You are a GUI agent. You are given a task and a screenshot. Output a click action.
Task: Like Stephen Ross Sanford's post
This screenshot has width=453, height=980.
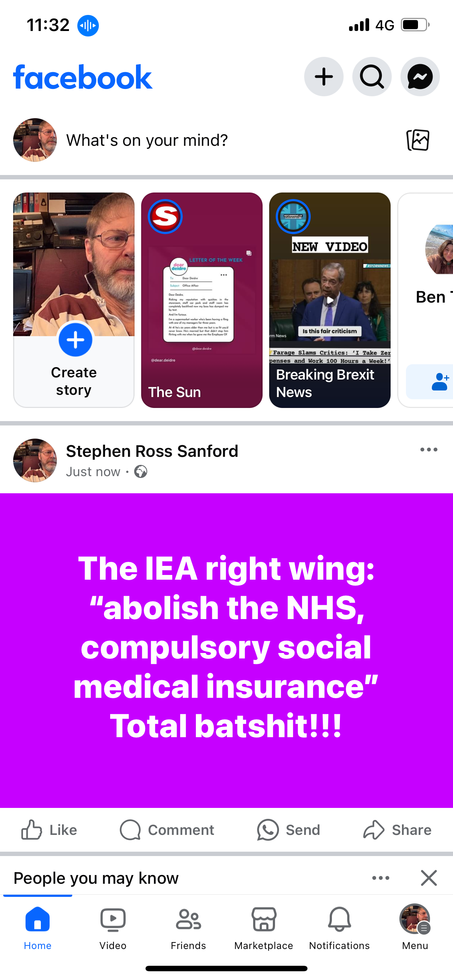[49, 830]
